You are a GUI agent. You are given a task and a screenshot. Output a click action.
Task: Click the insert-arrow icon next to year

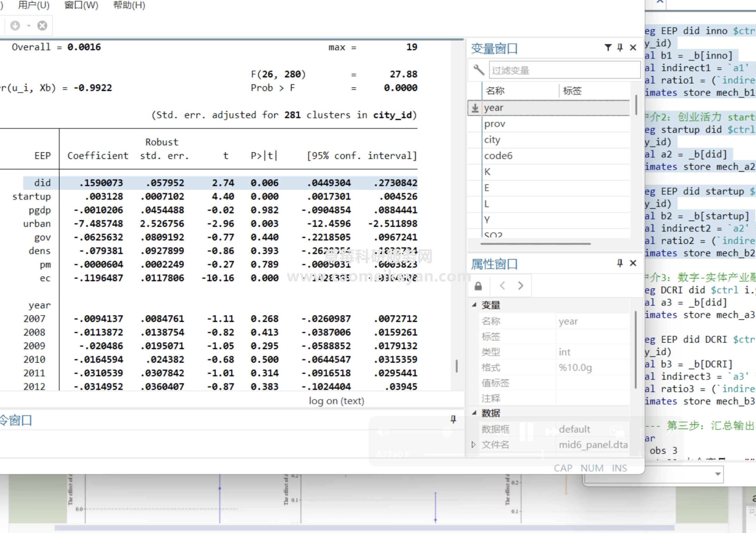[x=475, y=108]
